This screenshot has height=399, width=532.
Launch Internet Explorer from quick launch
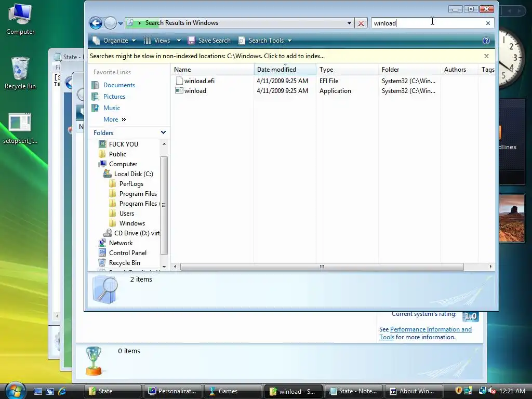pos(62,391)
